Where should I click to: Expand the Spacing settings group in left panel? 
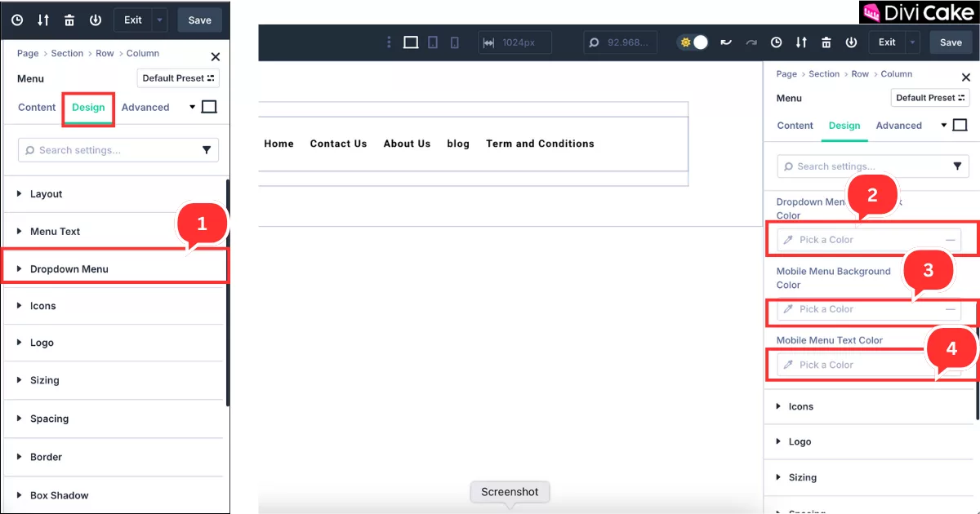pyautogui.click(x=114, y=419)
